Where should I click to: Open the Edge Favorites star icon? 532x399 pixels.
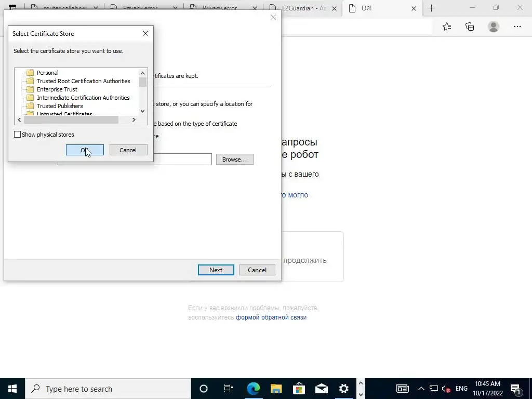click(447, 26)
